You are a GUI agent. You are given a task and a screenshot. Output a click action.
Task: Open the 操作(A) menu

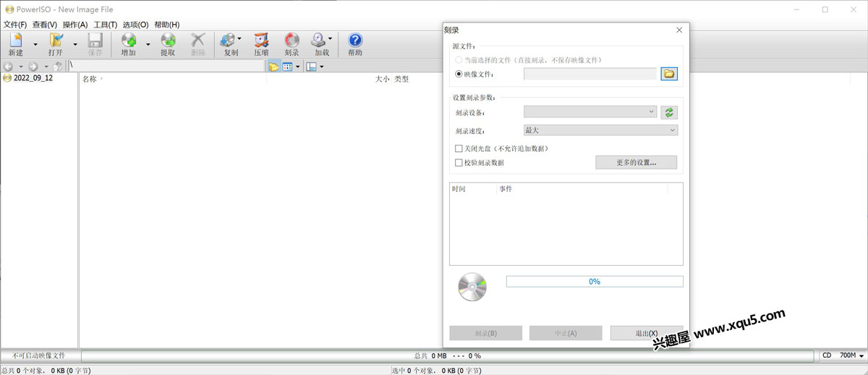(75, 25)
